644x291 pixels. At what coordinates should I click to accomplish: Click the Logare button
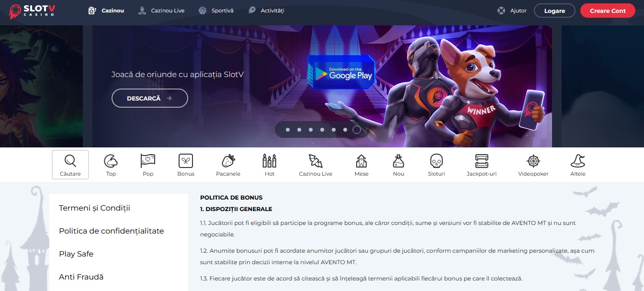554,11
